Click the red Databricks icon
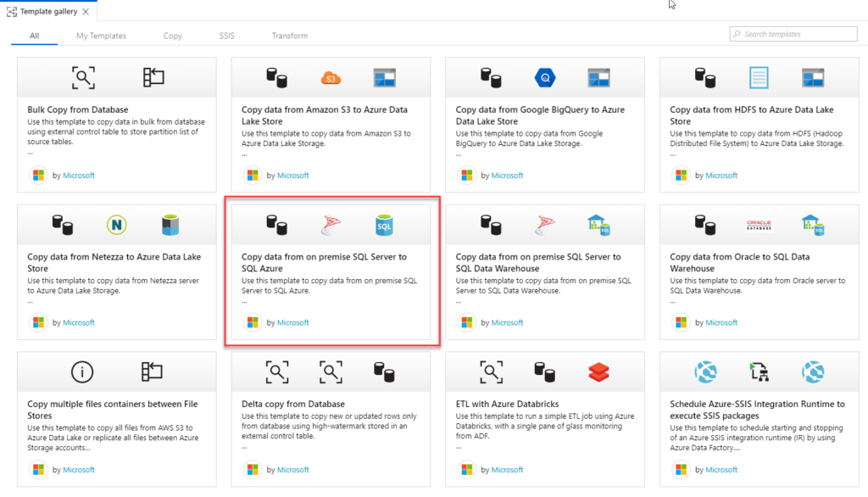The height and width of the screenshot is (497, 868). coord(598,371)
